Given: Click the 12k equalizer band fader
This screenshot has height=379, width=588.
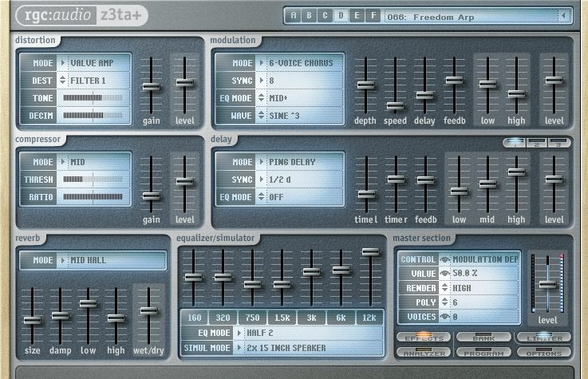Looking at the screenshot, I should (370, 252).
